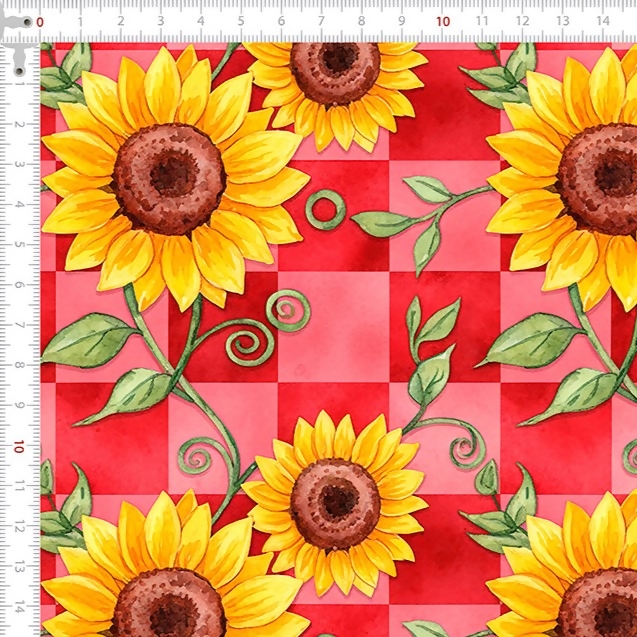Click the center of the large top-left sunflower

pos(169,178)
